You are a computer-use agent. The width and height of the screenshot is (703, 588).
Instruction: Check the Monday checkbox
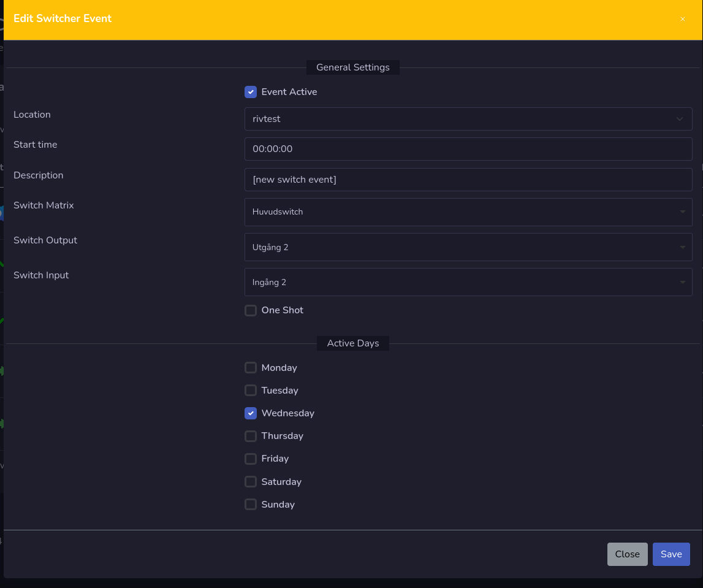coord(251,368)
